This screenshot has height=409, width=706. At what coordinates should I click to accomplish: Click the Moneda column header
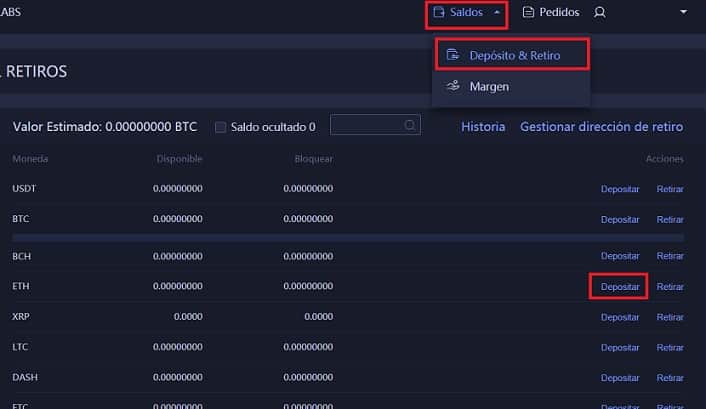point(30,159)
